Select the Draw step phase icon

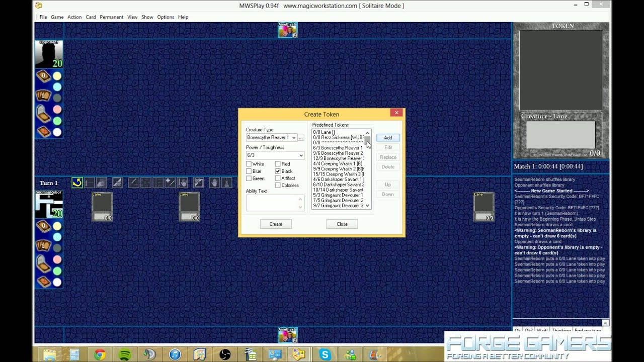coord(101,183)
